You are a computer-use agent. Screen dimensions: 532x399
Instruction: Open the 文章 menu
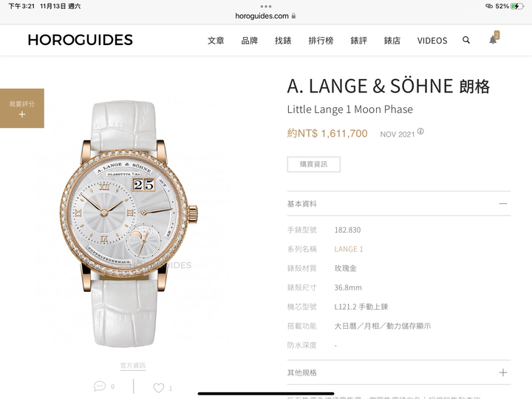(x=216, y=41)
